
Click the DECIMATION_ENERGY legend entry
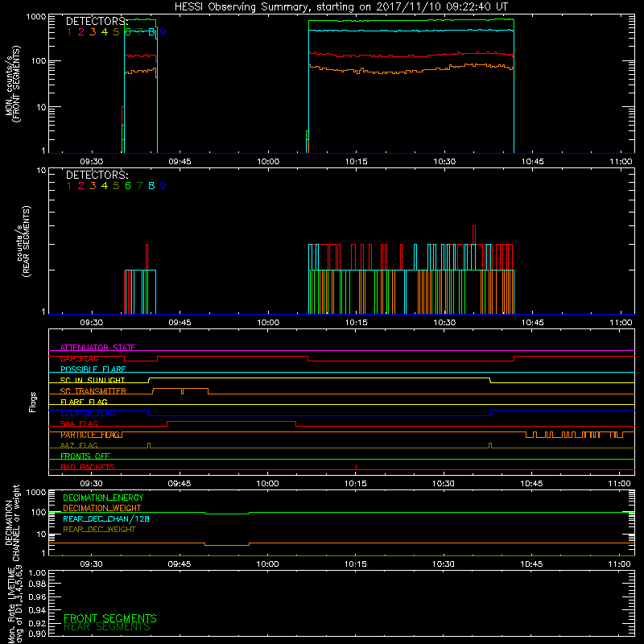[103, 497]
